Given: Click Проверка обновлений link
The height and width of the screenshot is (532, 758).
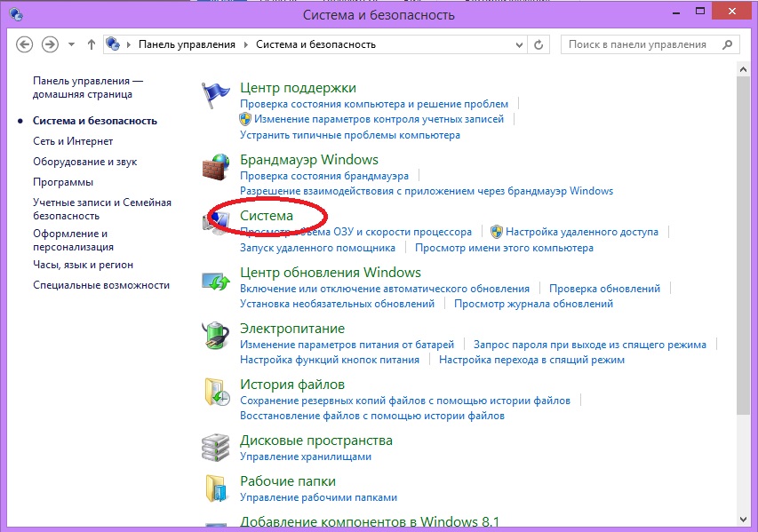Looking at the screenshot, I should (x=604, y=289).
